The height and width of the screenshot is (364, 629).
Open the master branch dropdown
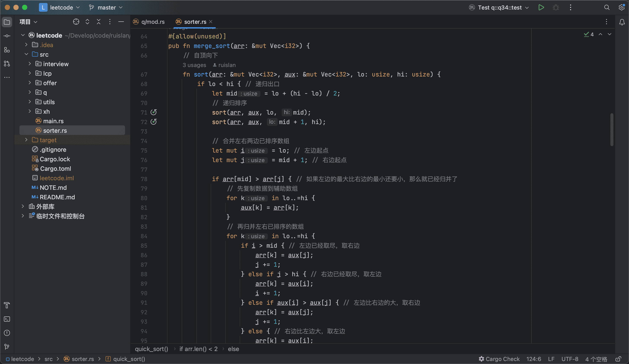pos(106,8)
